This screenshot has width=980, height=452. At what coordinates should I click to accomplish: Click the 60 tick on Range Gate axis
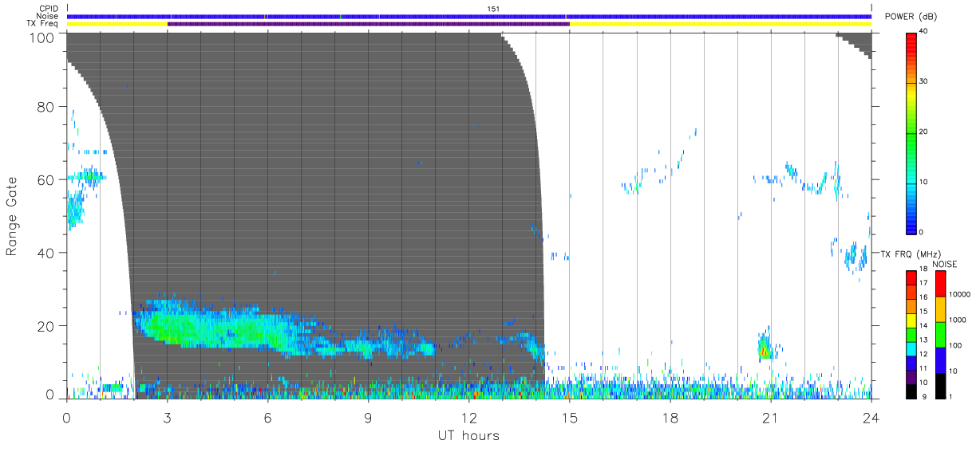pos(47,179)
